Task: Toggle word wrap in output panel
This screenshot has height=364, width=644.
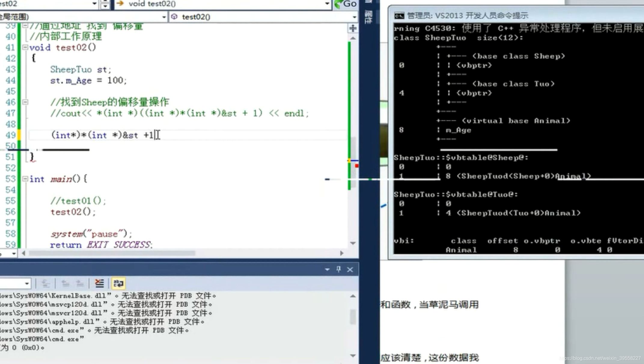Action: (118, 283)
